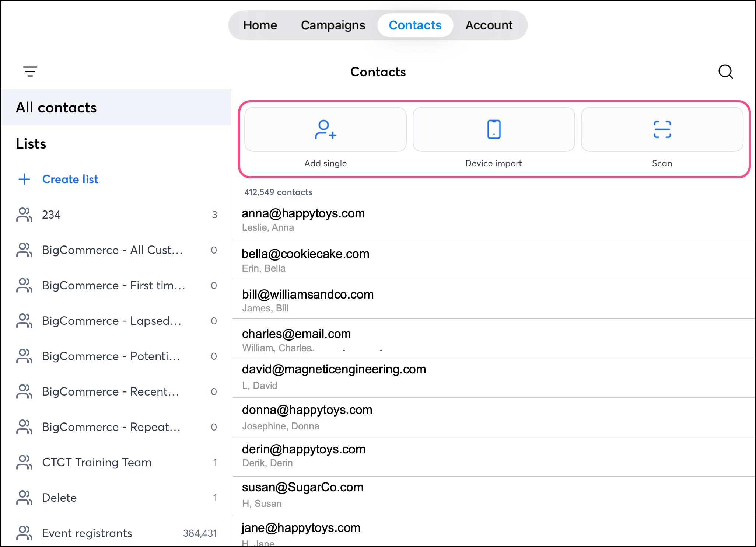Go to the Account tab
The image size is (756, 547).
click(x=489, y=25)
